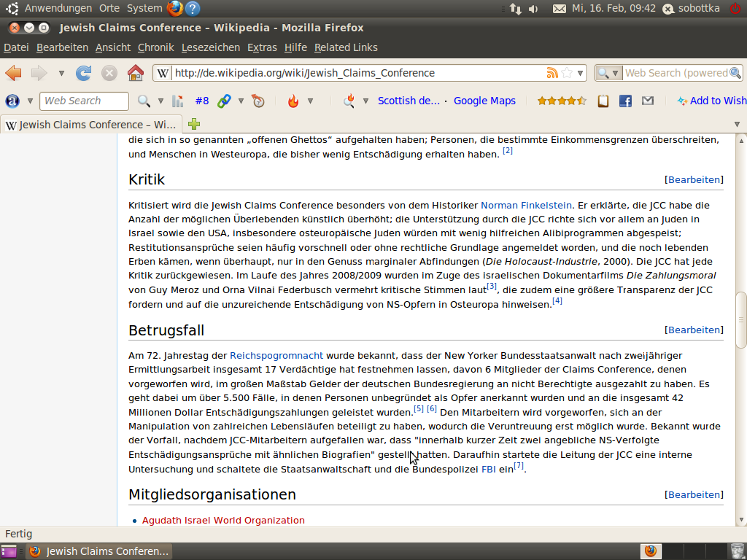Click the Firefox icon in bottom-right panel
Screen dimensions: 747x560
650,551
